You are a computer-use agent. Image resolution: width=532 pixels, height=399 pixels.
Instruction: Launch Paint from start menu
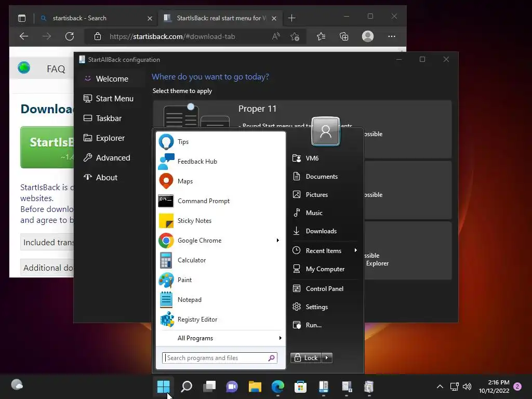[x=220, y=280]
